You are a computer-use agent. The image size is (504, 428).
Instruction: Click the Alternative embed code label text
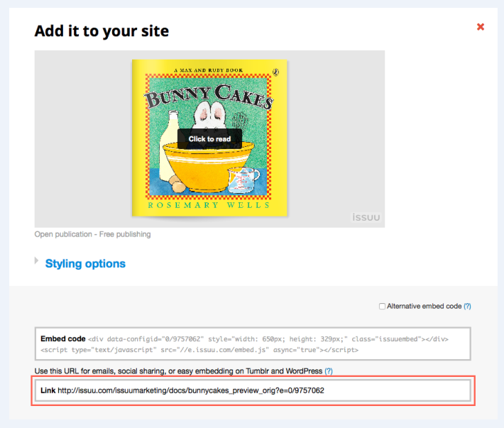tap(424, 307)
